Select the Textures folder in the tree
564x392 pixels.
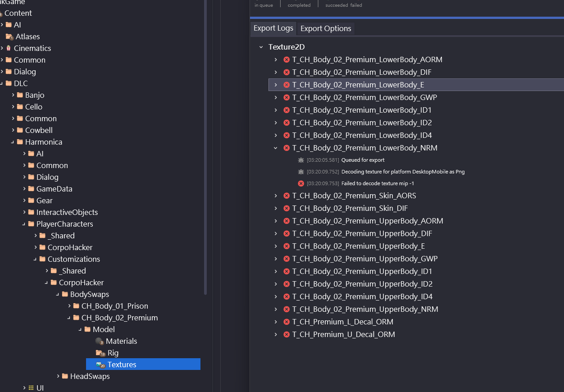click(143, 365)
